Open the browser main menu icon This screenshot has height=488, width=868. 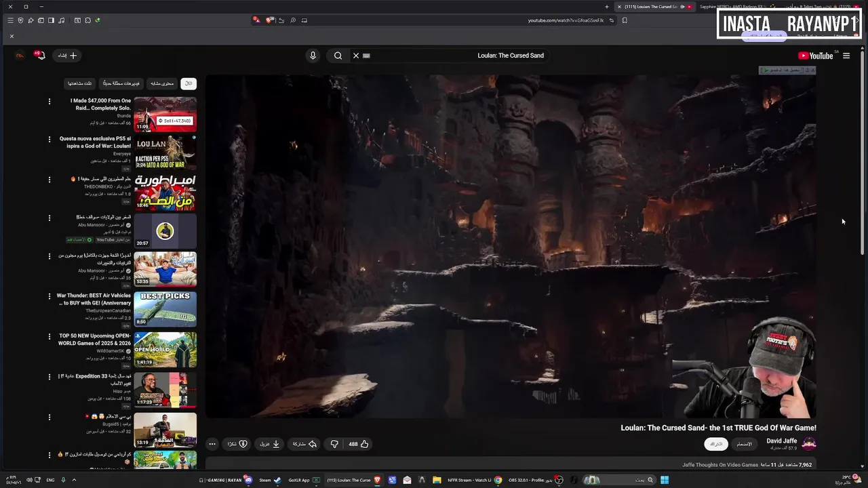(x=10, y=20)
